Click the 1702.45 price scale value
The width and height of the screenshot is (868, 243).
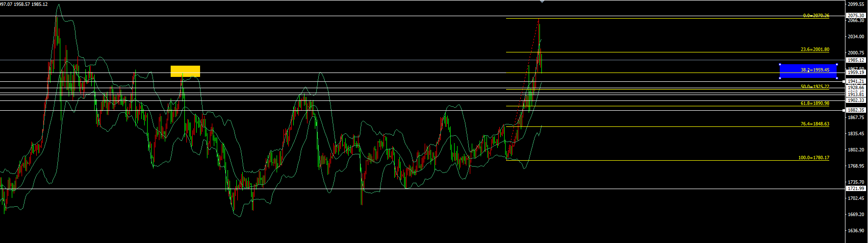(856, 198)
